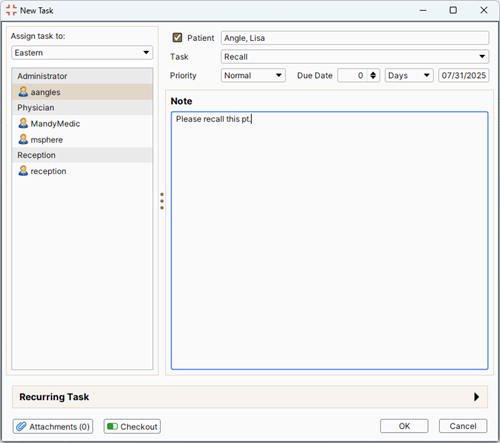Click the paperclip Attachments icon
500x443 pixels.
pos(21,426)
